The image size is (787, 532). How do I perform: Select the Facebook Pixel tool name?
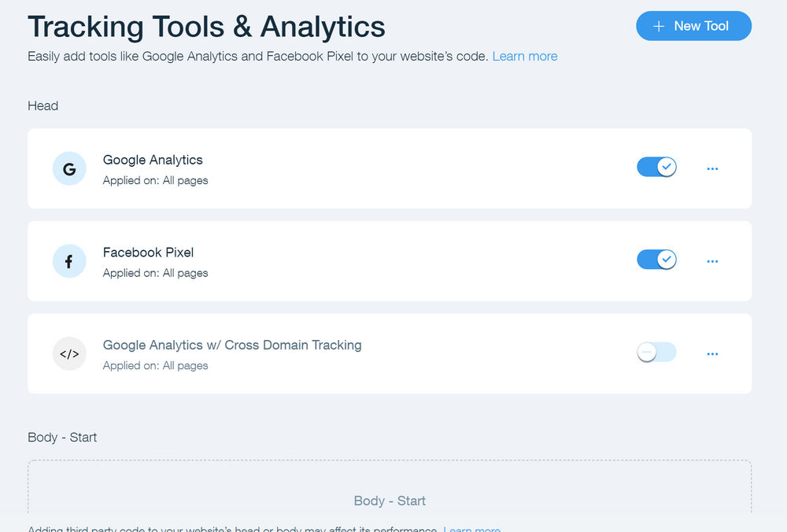148,253
